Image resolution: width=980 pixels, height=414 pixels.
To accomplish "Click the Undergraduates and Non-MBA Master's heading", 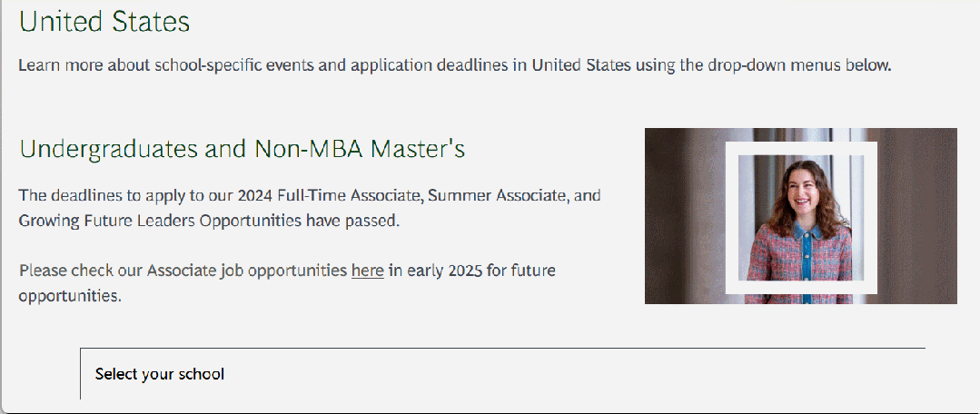I will [243, 150].
